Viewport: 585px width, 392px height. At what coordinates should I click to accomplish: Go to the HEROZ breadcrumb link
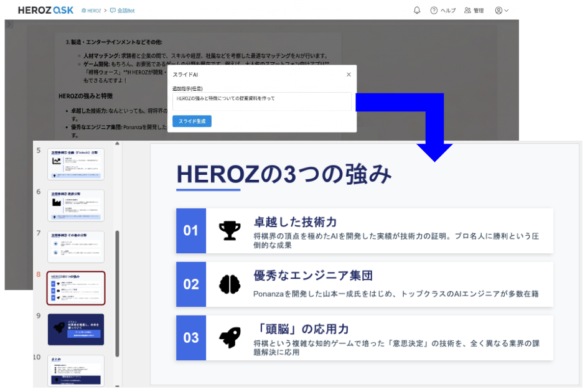coord(91,11)
